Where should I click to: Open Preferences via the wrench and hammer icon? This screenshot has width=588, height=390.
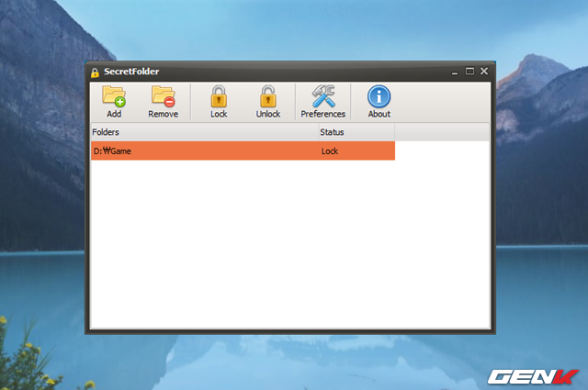point(323,95)
